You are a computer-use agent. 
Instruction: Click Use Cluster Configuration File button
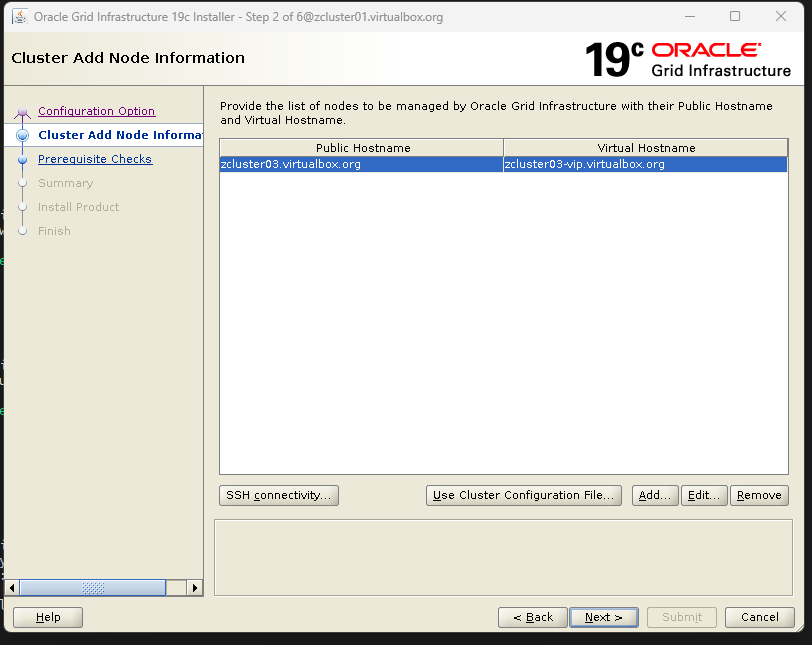[524, 495]
